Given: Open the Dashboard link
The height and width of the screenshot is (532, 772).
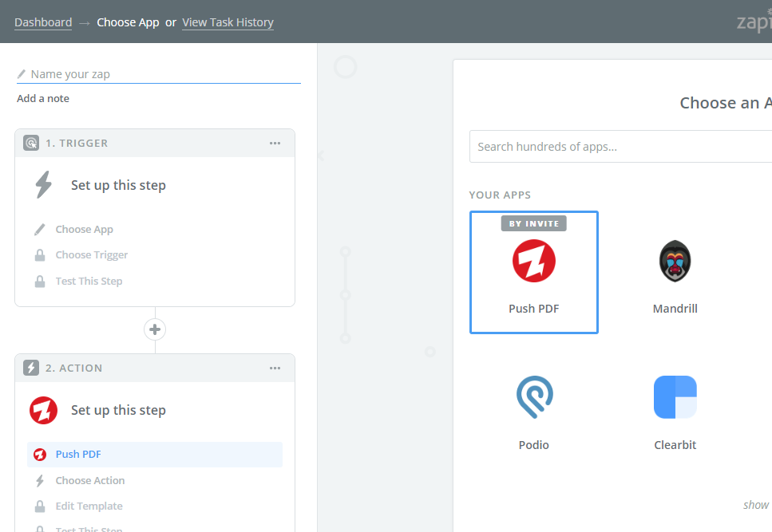Looking at the screenshot, I should [x=43, y=22].
